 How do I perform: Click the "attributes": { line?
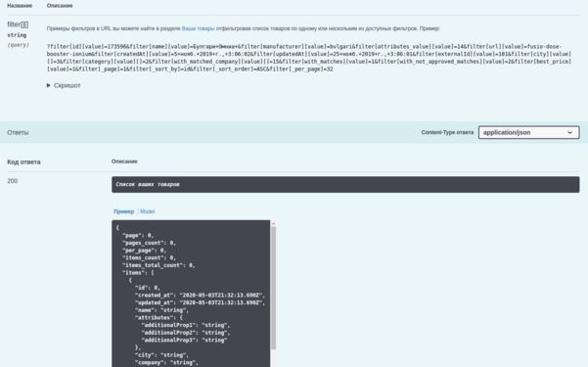point(158,317)
